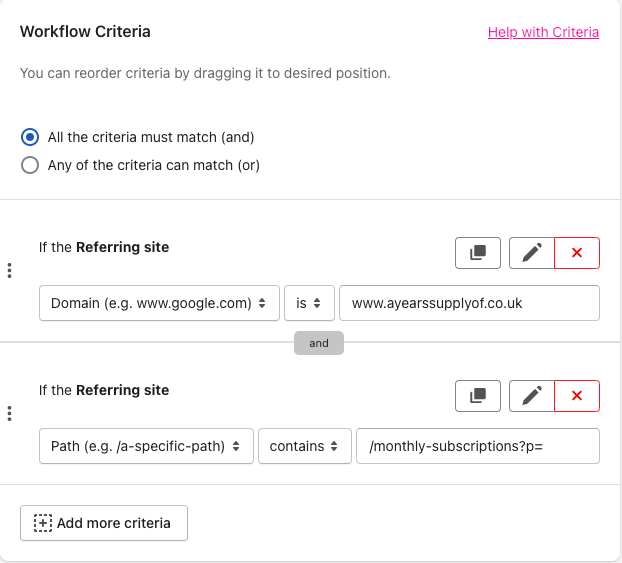Select All the criteria must match (and)
622x563 pixels.
[x=30, y=137]
